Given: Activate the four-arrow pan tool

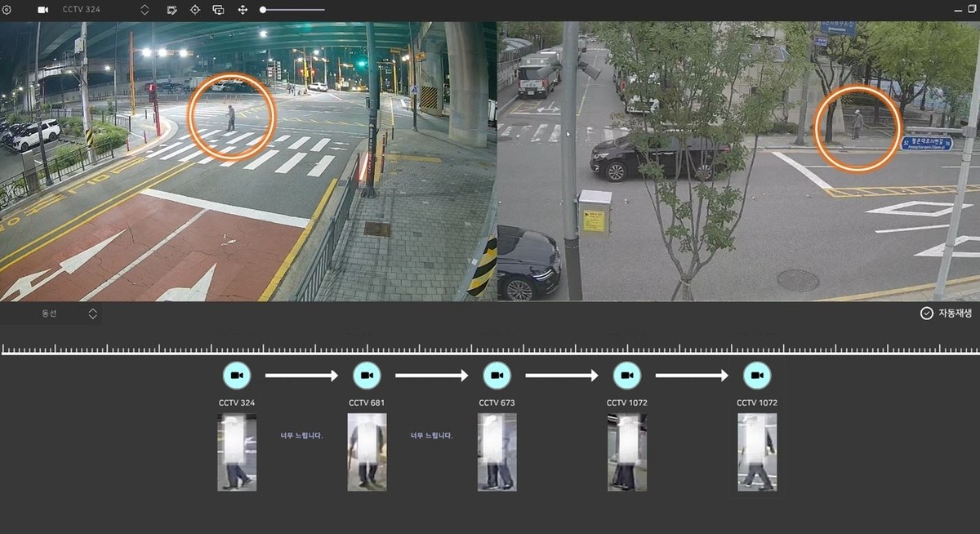Looking at the screenshot, I should click(x=243, y=10).
